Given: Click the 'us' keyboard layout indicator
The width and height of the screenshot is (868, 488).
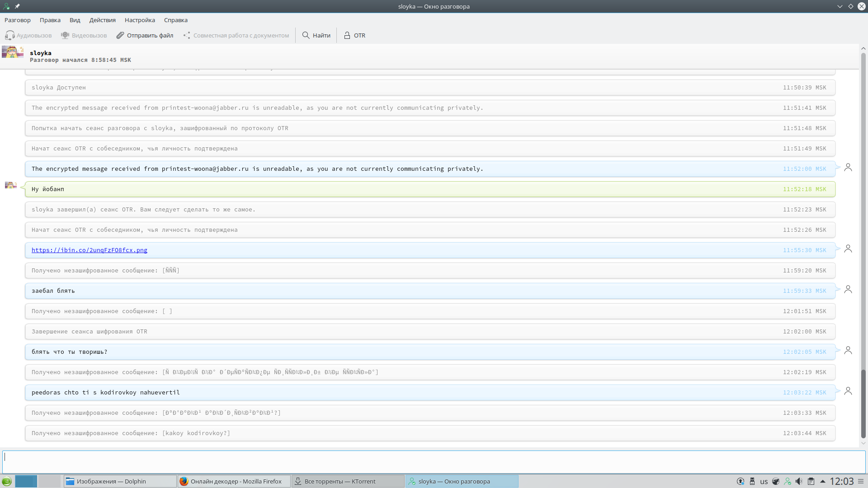Looking at the screenshot, I should coord(764,482).
